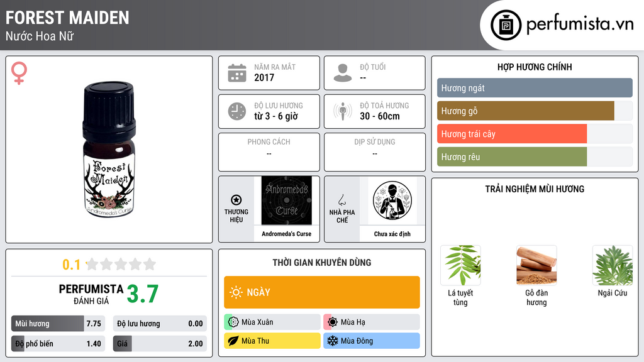Click the Mùi hương 7.75 score bar
644x362 pixels.
click(x=58, y=324)
